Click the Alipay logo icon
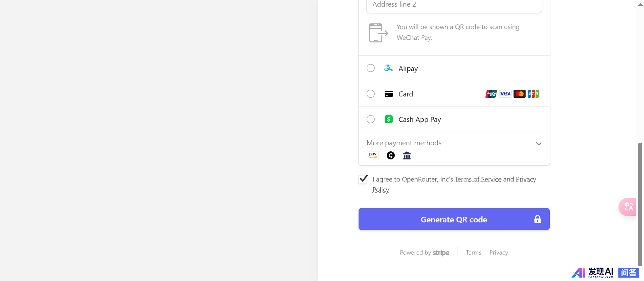Image resolution: width=644 pixels, height=281 pixels. pos(388,68)
